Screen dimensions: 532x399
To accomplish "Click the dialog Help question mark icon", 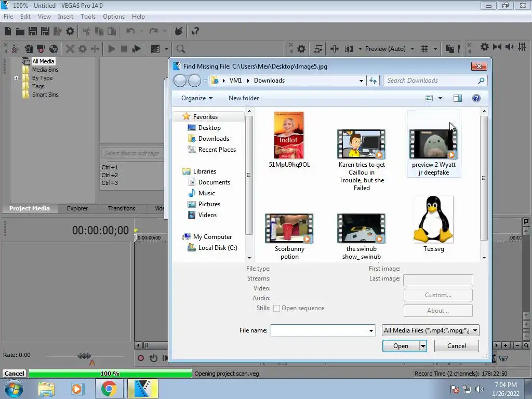I will 476,98.
